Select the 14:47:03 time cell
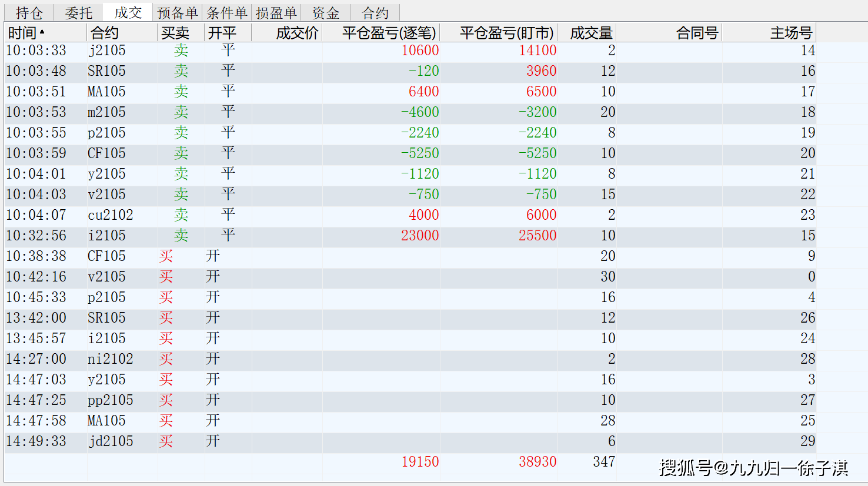Image resolution: width=868 pixels, height=486 pixels. pyautogui.click(x=36, y=380)
